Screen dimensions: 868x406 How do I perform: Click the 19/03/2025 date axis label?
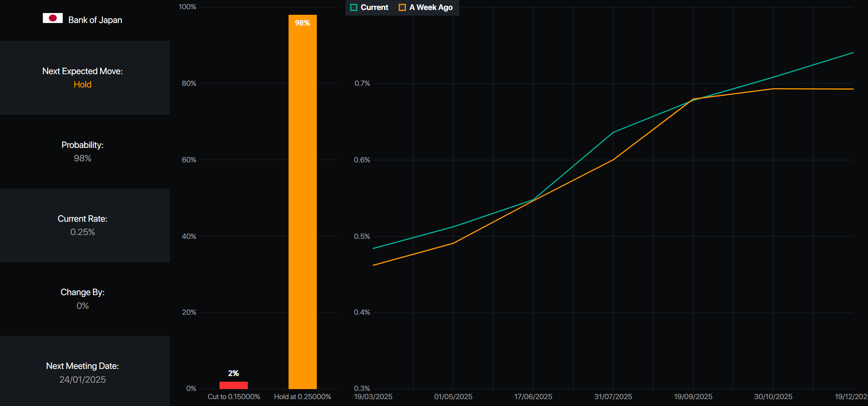pos(373,397)
